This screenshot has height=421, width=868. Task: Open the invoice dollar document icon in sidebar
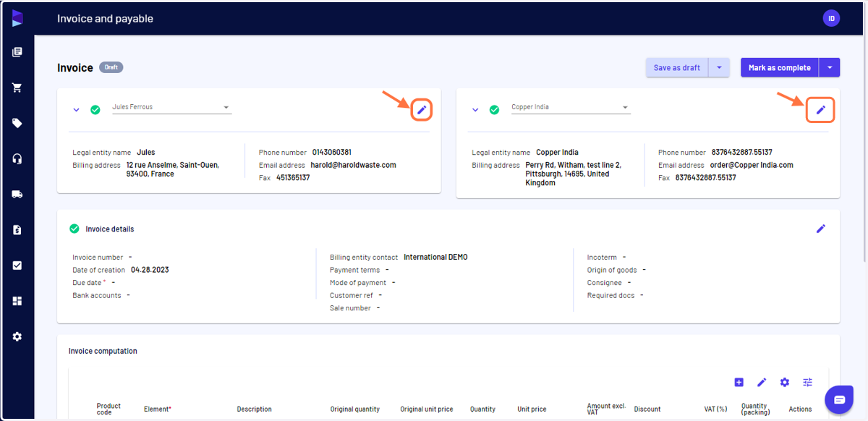17,229
